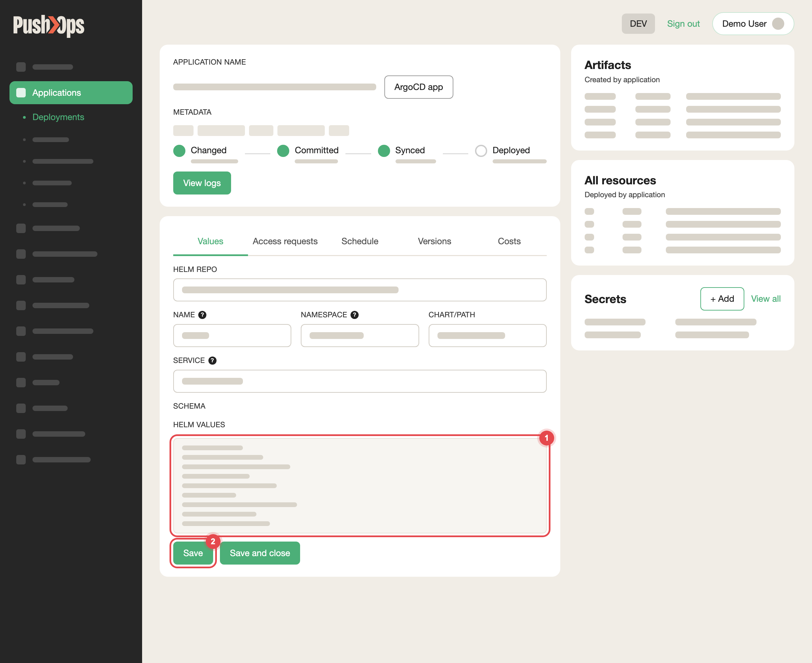This screenshot has height=663, width=812.
Task: Click the PushOps logo
Action: [48, 26]
